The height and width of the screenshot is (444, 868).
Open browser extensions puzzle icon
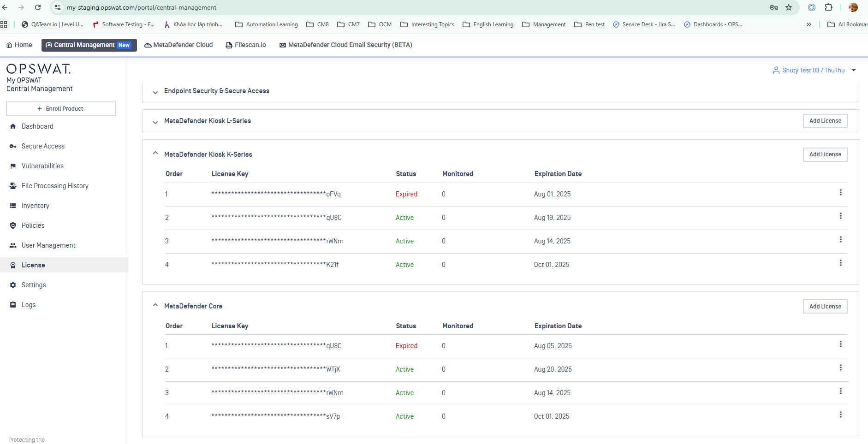(828, 7)
